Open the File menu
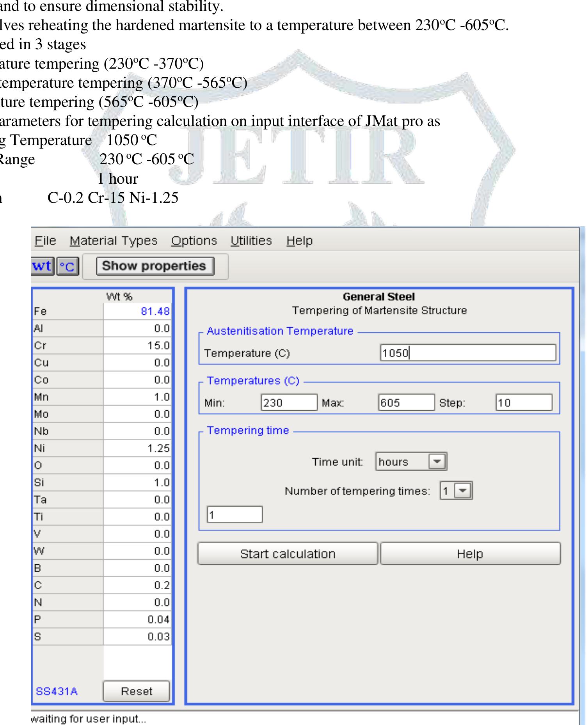The height and width of the screenshot is (725, 588). (x=45, y=241)
